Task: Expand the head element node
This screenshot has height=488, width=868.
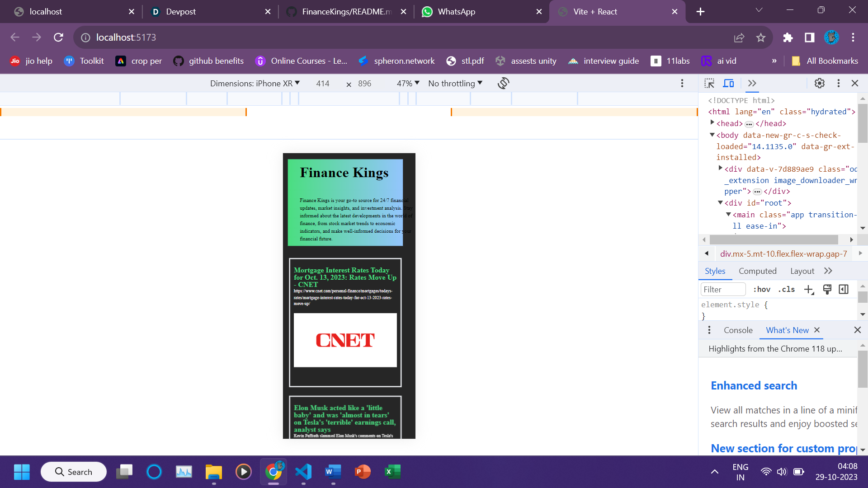Action: (x=712, y=123)
